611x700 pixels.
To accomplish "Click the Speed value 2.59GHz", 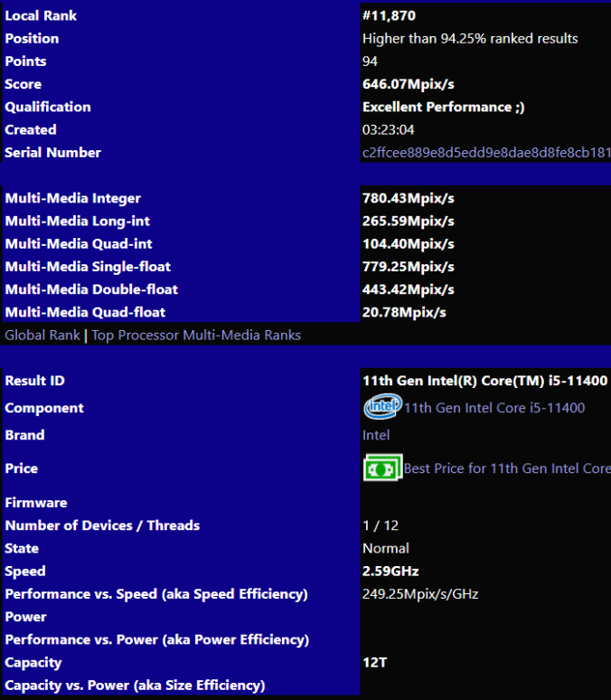I will (x=390, y=571).
